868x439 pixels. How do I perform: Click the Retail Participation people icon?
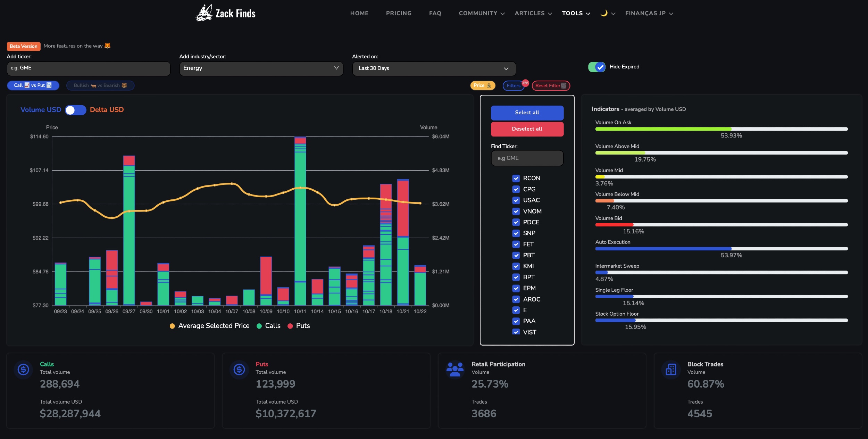[x=455, y=369]
